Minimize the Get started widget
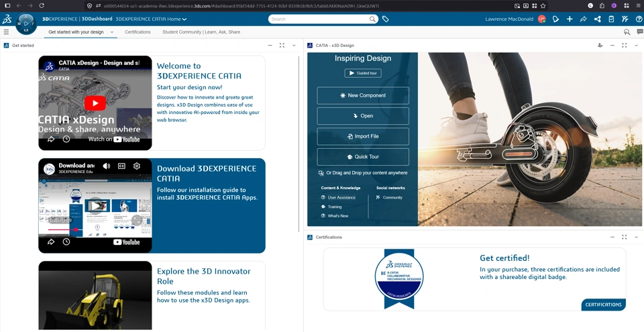The image size is (644, 332). (270, 45)
